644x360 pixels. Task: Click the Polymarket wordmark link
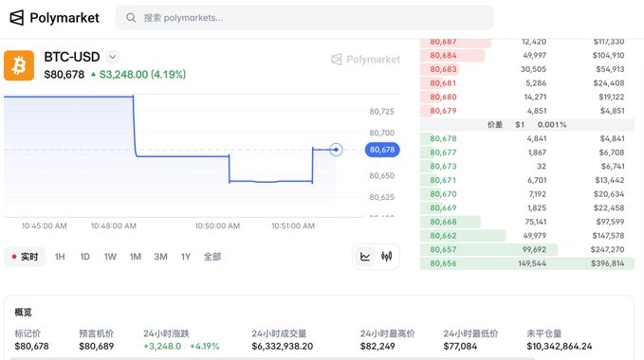click(64, 18)
